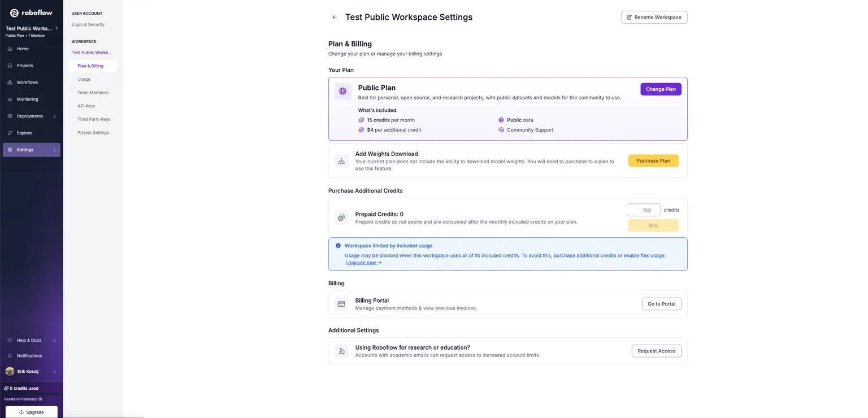Click the credits amount input field
This screenshot has height=418, width=868.
[644, 210]
